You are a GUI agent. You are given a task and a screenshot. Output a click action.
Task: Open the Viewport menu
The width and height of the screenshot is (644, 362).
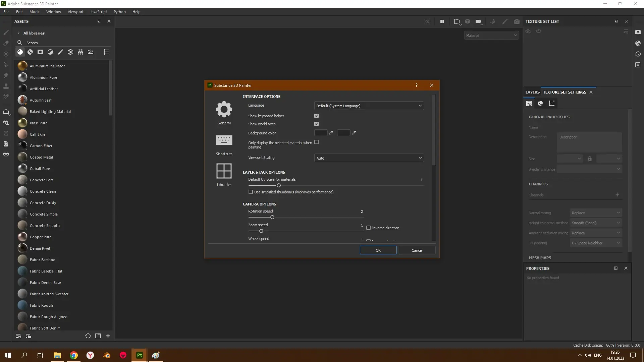[75, 12]
